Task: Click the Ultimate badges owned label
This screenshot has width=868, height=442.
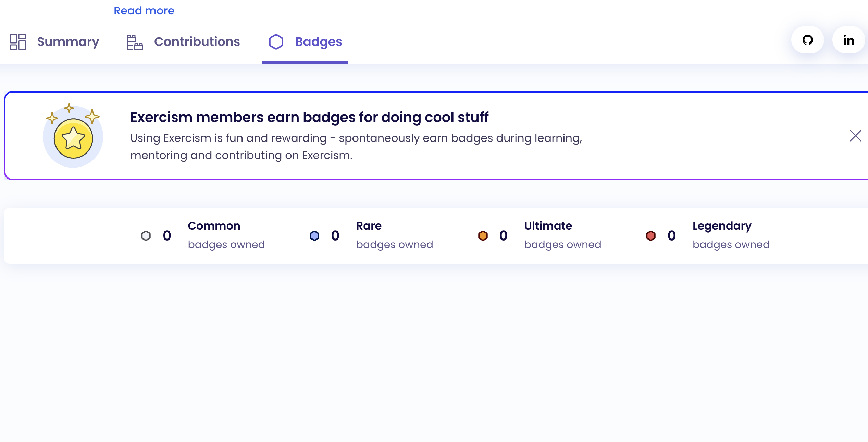Action: click(x=563, y=244)
